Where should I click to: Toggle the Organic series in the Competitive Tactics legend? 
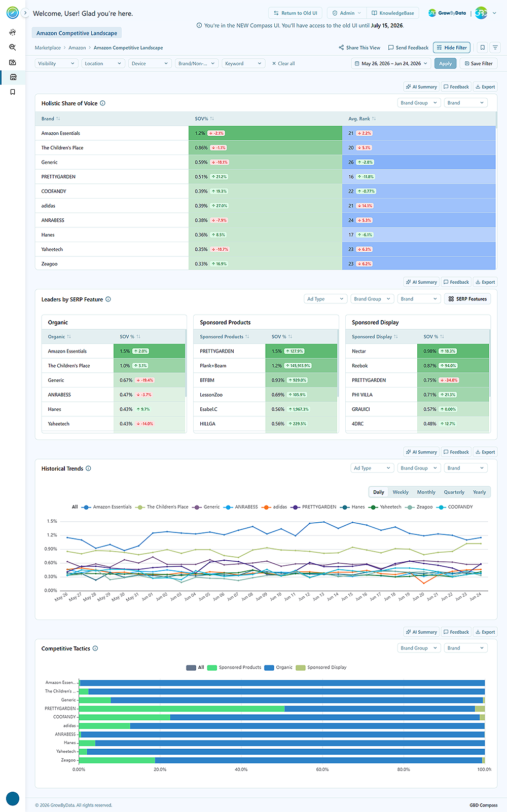278,668
